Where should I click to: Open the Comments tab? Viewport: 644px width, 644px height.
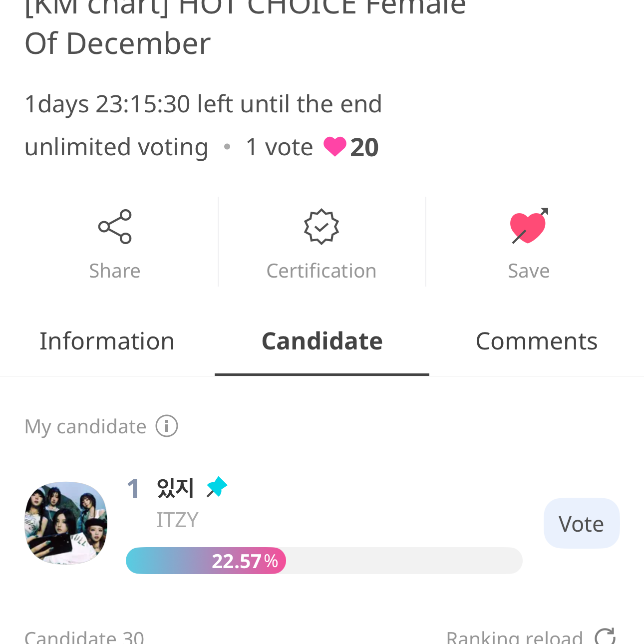click(x=536, y=341)
